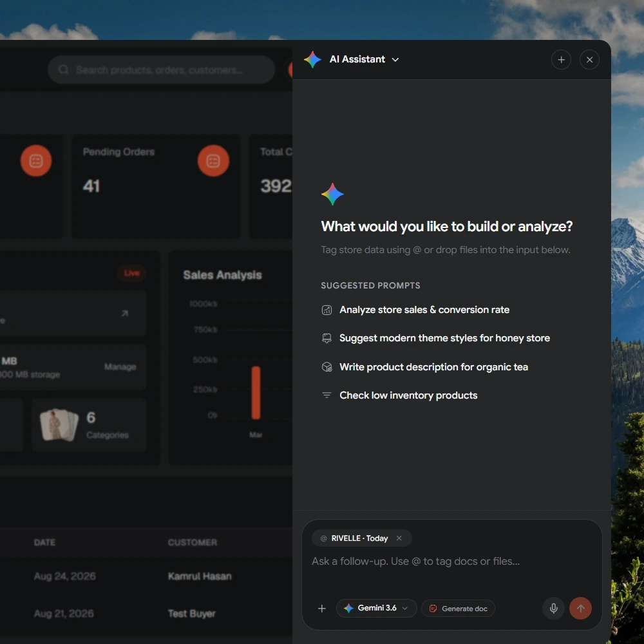Select the Aug 24, 2026 order row date
The width and height of the screenshot is (644, 644).
click(x=65, y=576)
